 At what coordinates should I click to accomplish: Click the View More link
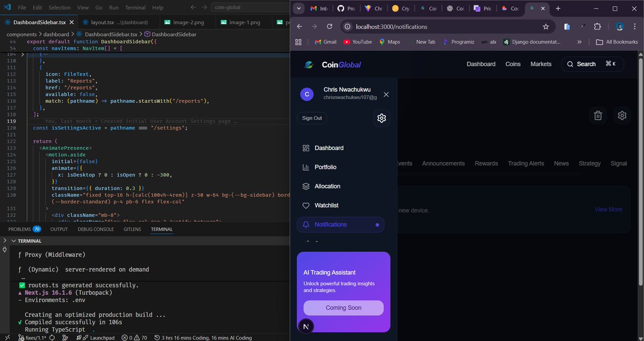(608, 209)
